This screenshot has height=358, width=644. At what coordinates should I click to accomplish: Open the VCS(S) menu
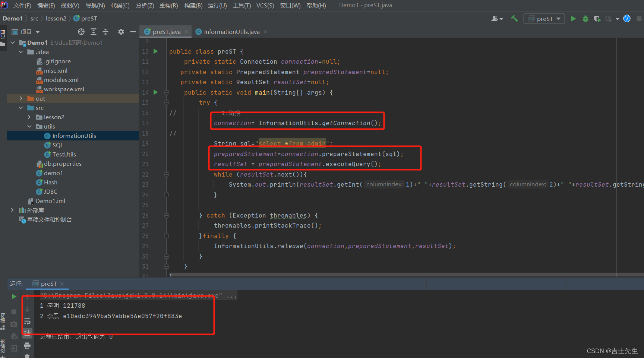click(x=265, y=5)
